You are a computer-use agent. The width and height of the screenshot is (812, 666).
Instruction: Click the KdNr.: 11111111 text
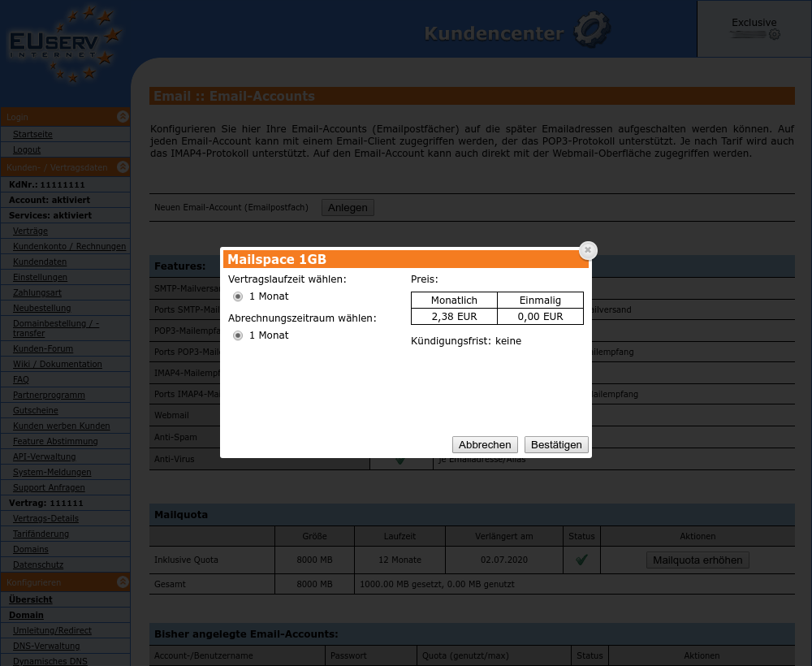(x=46, y=185)
